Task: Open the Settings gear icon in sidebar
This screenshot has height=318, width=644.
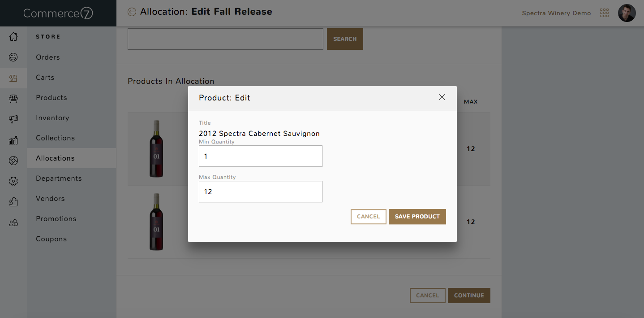Action: tap(13, 181)
